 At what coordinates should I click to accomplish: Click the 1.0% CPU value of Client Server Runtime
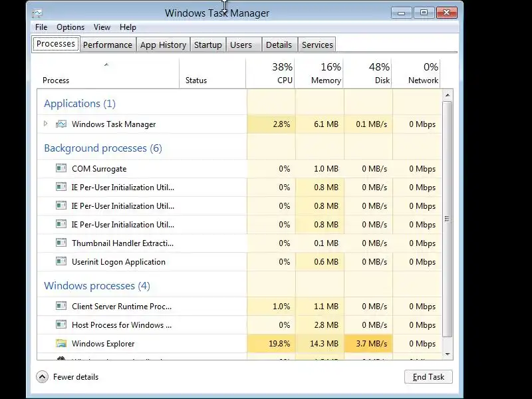coord(281,307)
